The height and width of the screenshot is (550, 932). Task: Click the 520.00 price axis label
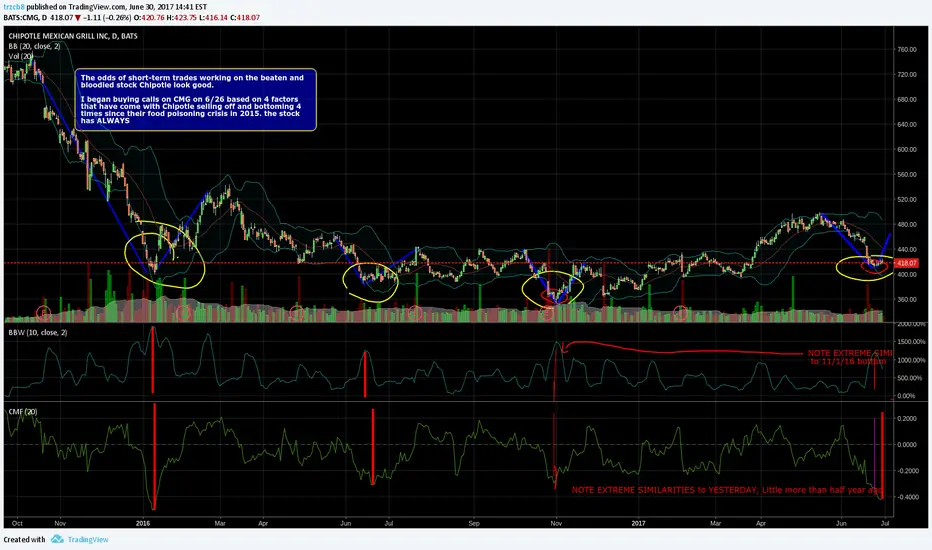pyautogui.click(x=907, y=199)
